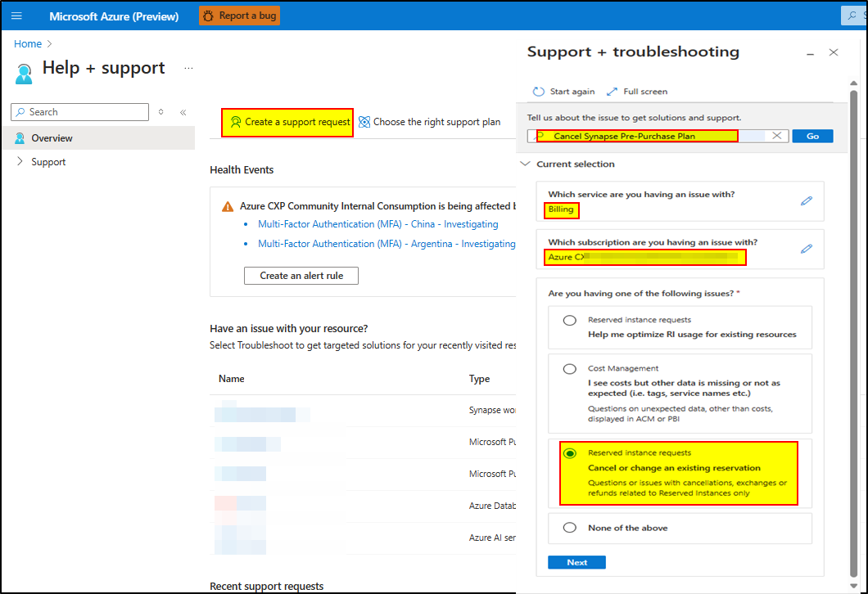Click the Billing service value
This screenshot has width=868, height=594.
click(x=561, y=209)
